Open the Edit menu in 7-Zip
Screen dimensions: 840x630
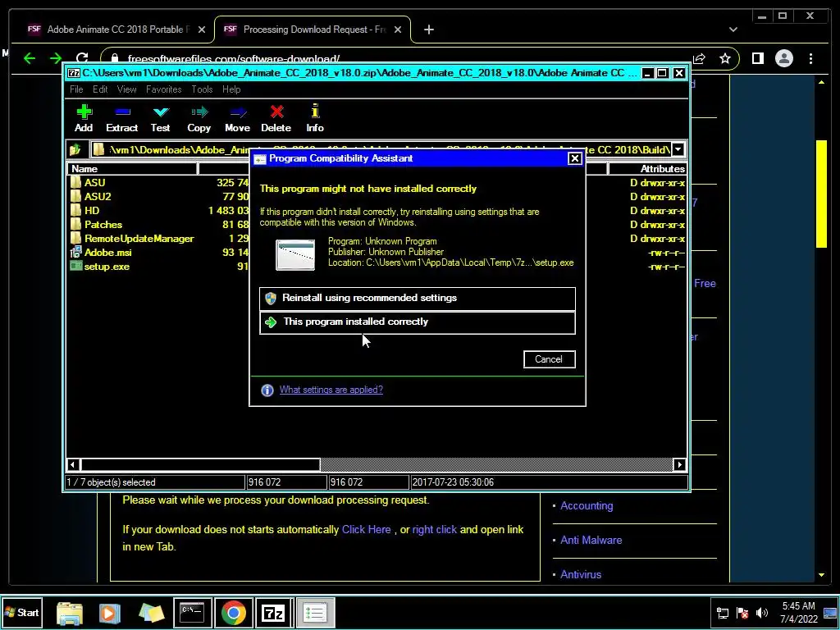[x=99, y=89]
